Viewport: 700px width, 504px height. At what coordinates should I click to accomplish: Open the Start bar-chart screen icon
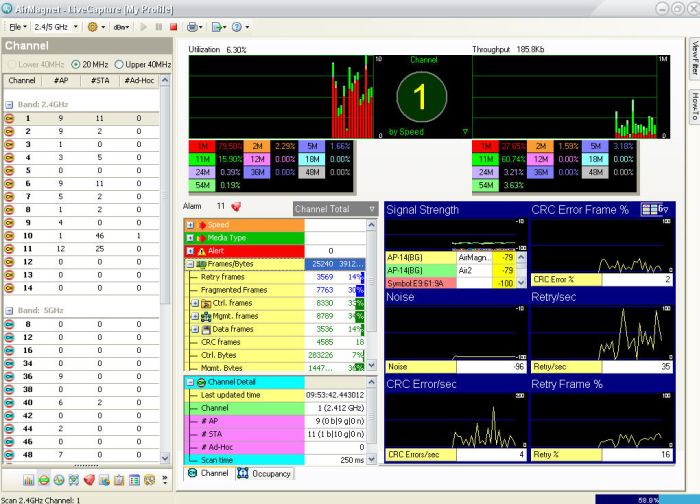point(29,480)
